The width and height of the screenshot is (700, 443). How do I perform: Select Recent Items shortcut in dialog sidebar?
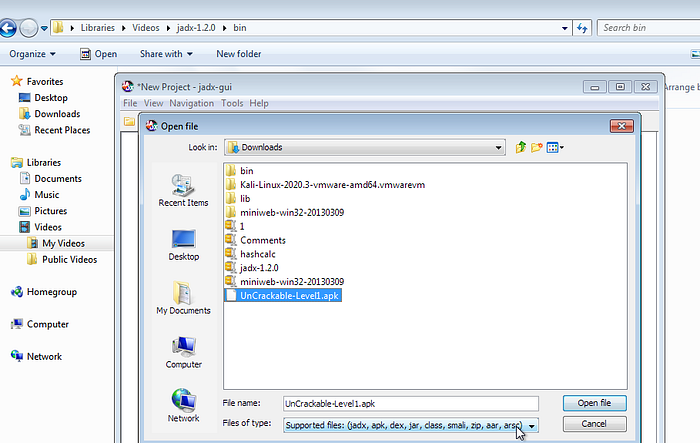(183, 191)
